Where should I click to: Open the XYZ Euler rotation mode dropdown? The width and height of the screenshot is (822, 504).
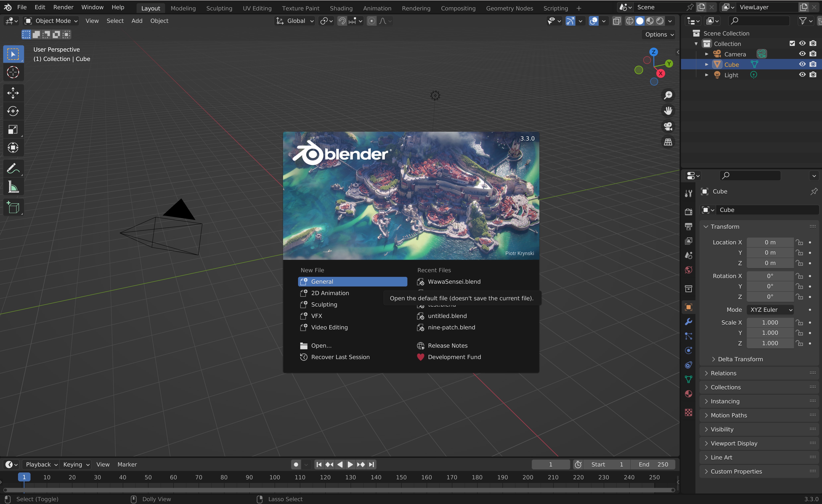770,310
